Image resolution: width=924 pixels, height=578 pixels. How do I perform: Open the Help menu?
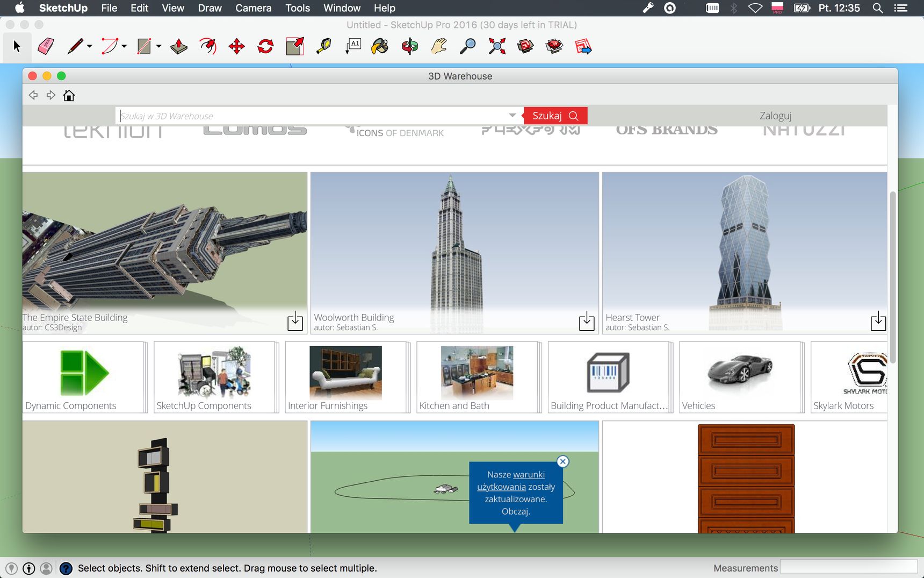click(x=385, y=8)
